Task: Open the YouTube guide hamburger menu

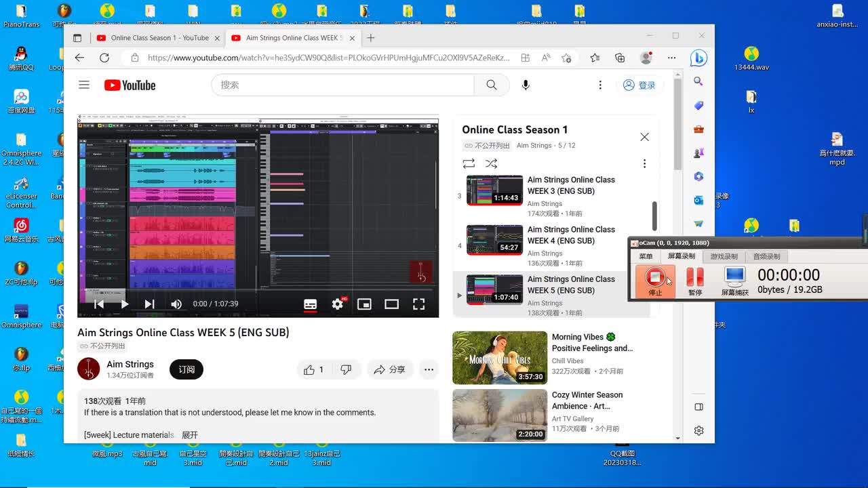Action: click(84, 85)
